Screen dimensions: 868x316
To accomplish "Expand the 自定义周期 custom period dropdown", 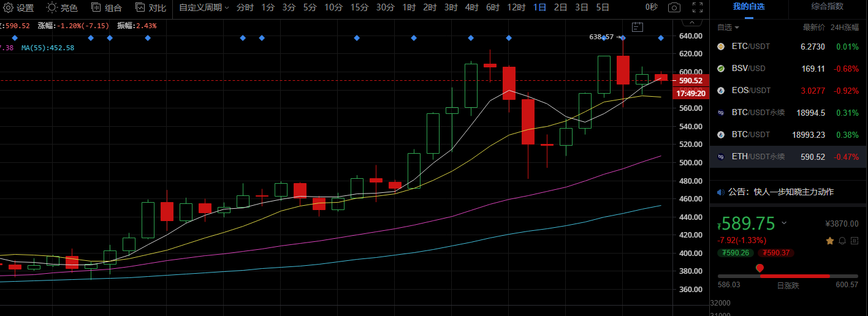I will (204, 8).
